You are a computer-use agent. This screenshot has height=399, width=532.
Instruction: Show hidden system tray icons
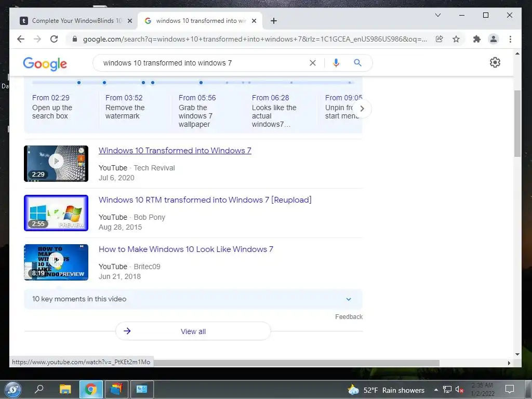436,390
